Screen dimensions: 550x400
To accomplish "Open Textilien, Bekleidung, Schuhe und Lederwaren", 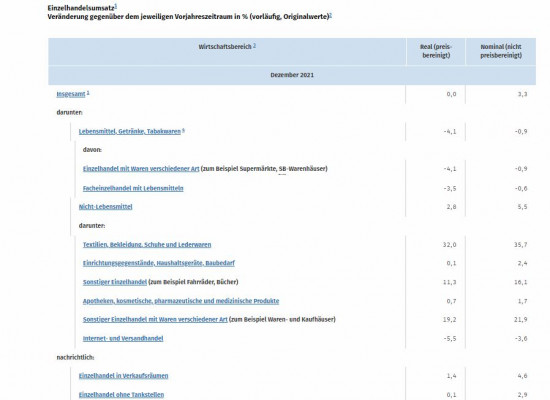I will [x=147, y=245].
